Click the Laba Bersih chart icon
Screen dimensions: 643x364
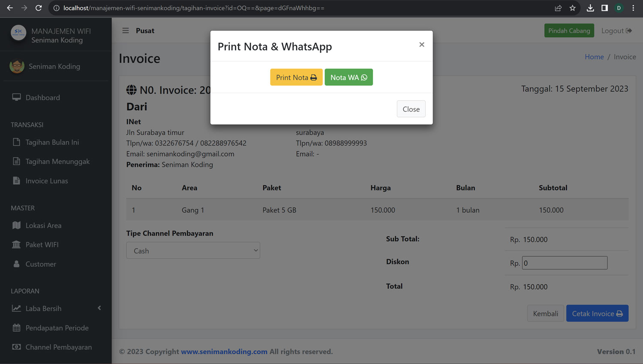tap(16, 308)
